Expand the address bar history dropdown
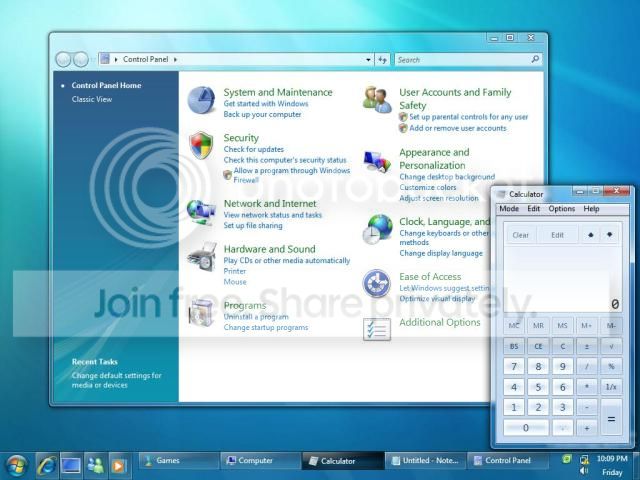This screenshot has width=640, height=480. [x=367, y=60]
